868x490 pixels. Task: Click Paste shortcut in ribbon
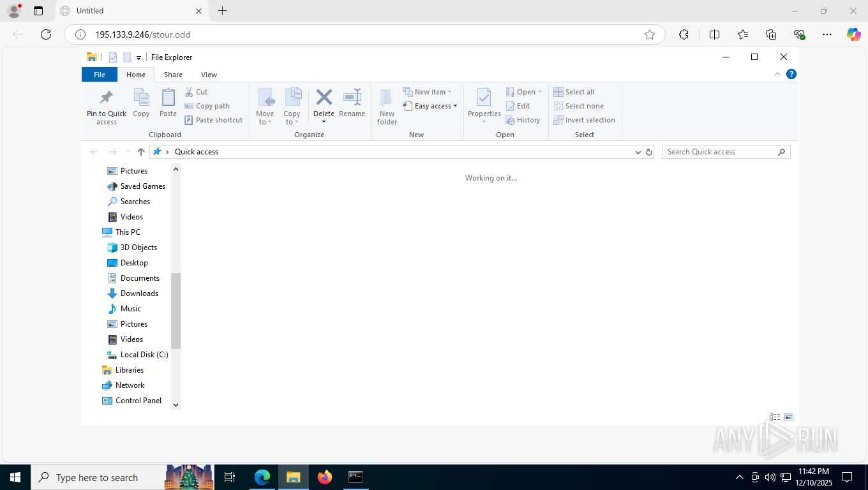click(x=213, y=120)
